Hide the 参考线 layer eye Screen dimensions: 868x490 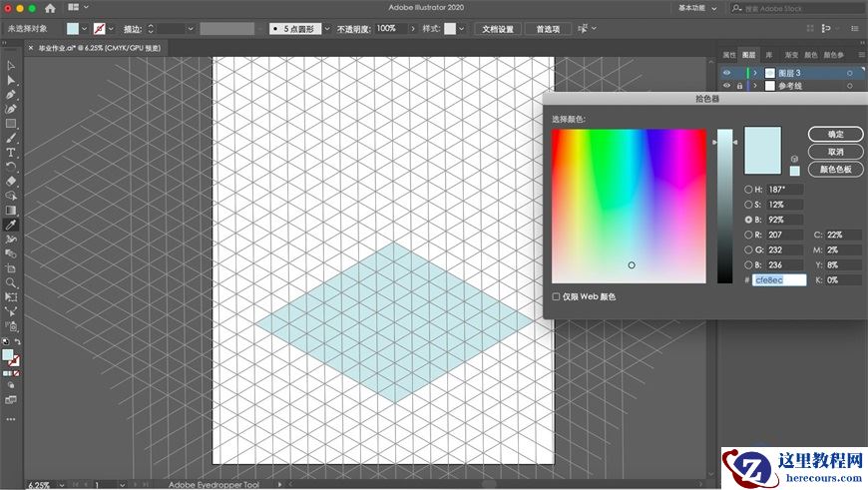(x=726, y=85)
